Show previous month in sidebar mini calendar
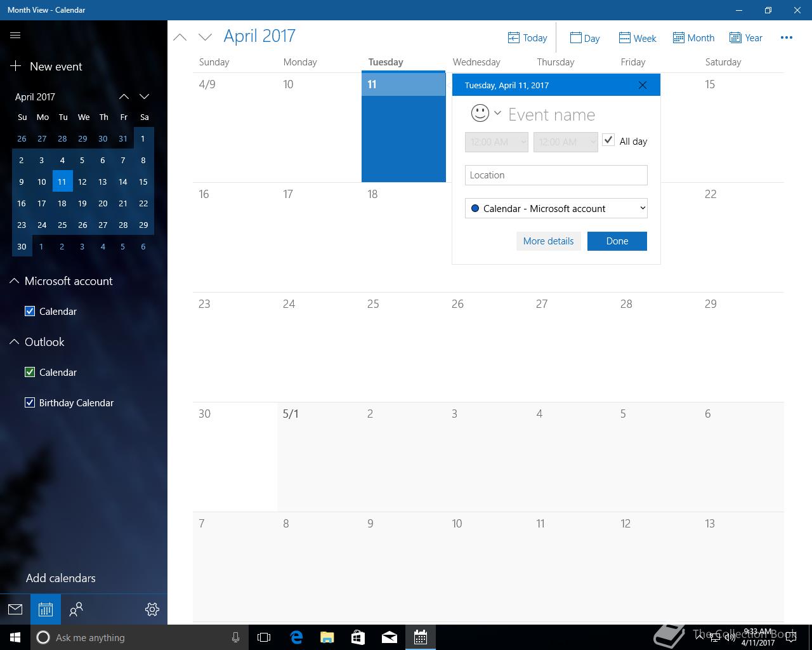812x650 pixels. (x=124, y=96)
